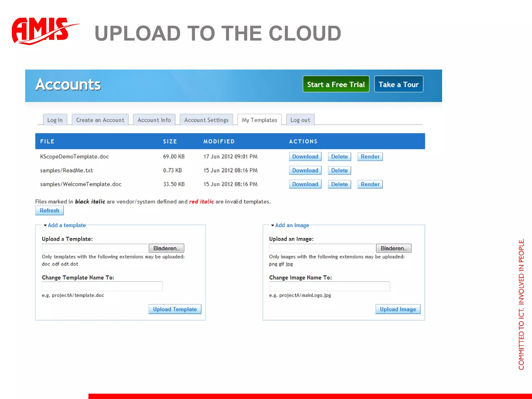Select samples/ReadMe.txt file name
The width and height of the screenshot is (532, 399).
66,170
